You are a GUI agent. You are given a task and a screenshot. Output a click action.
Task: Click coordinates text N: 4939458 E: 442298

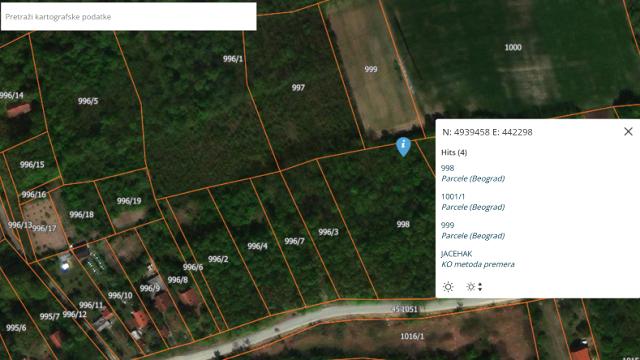487,132
